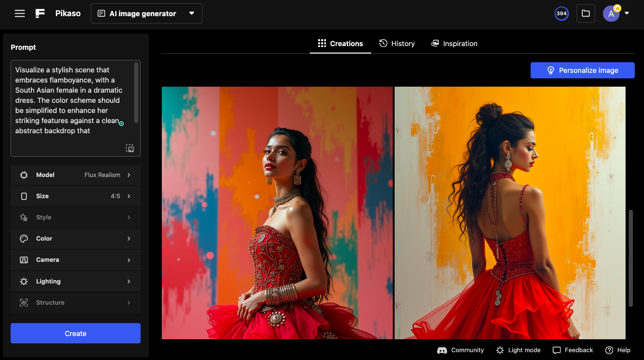Click the Model chip icon in the sidebar
The image size is (644, 360).
tap(23, 175)
